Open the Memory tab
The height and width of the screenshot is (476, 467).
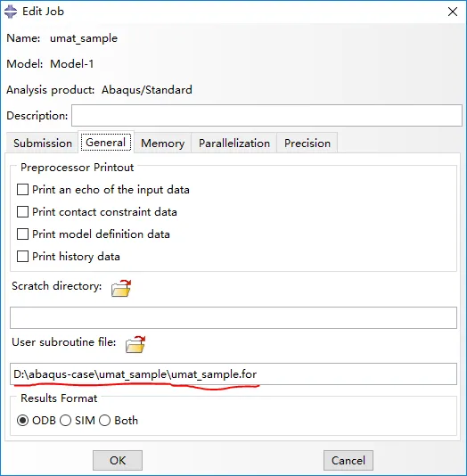(x=162, y=143)
